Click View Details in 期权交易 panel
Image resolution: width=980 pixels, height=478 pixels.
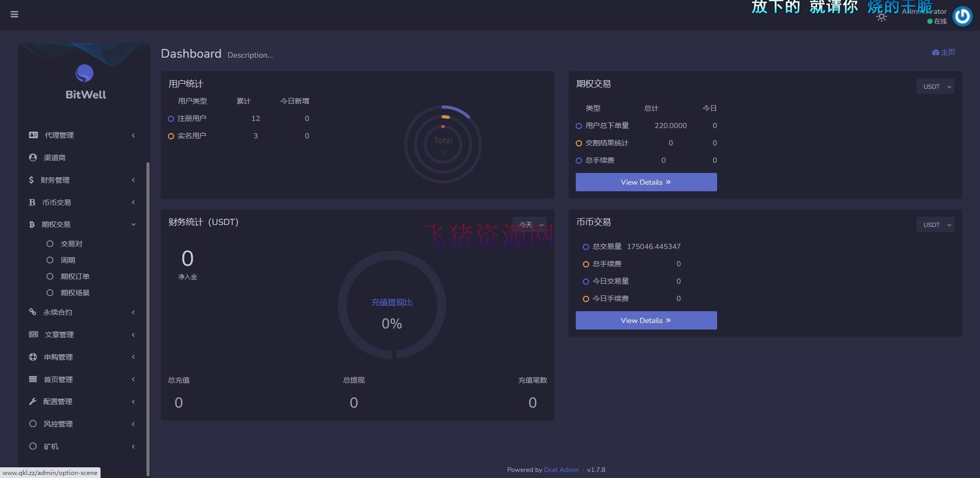tap(646, 182)
